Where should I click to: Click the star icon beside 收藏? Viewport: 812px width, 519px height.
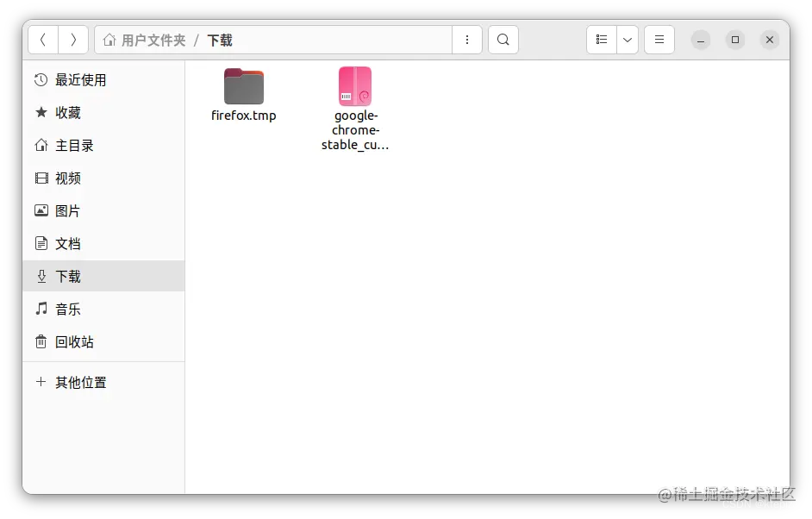(x=41, y=112)
